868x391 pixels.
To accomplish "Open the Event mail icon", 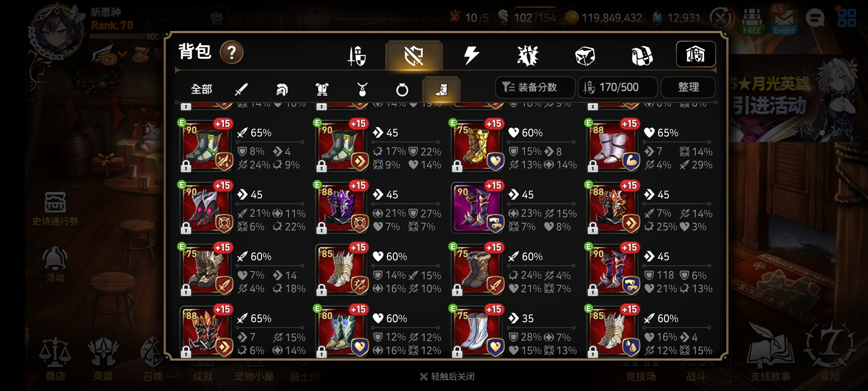I will click(x=784, y=21).
